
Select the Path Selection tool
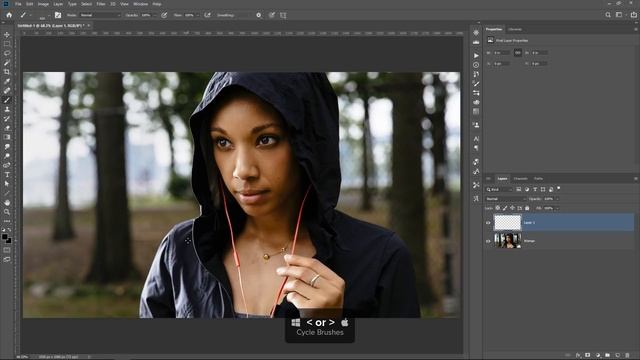pos(7,184)
